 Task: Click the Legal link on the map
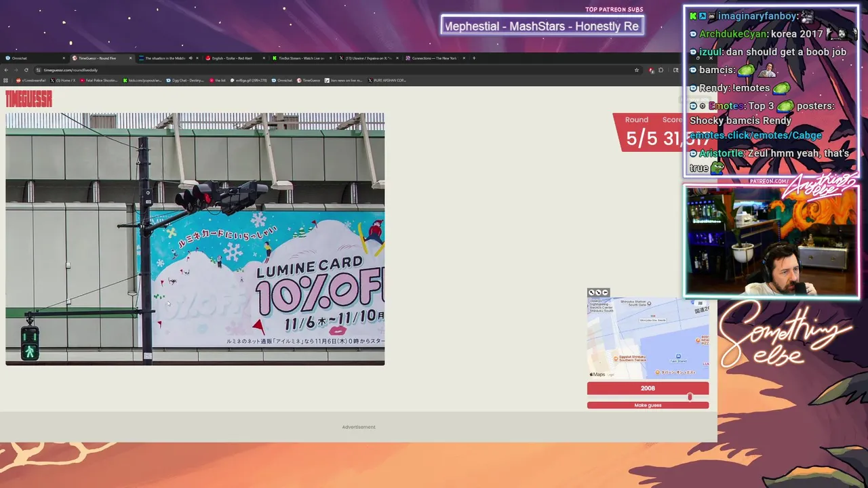coord(610,374)
